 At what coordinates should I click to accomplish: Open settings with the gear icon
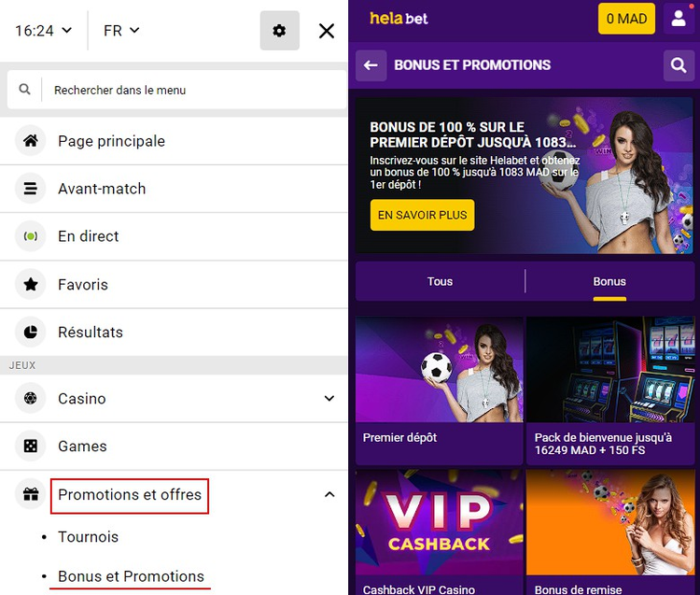pyautogui.click(x=279, y=31)
